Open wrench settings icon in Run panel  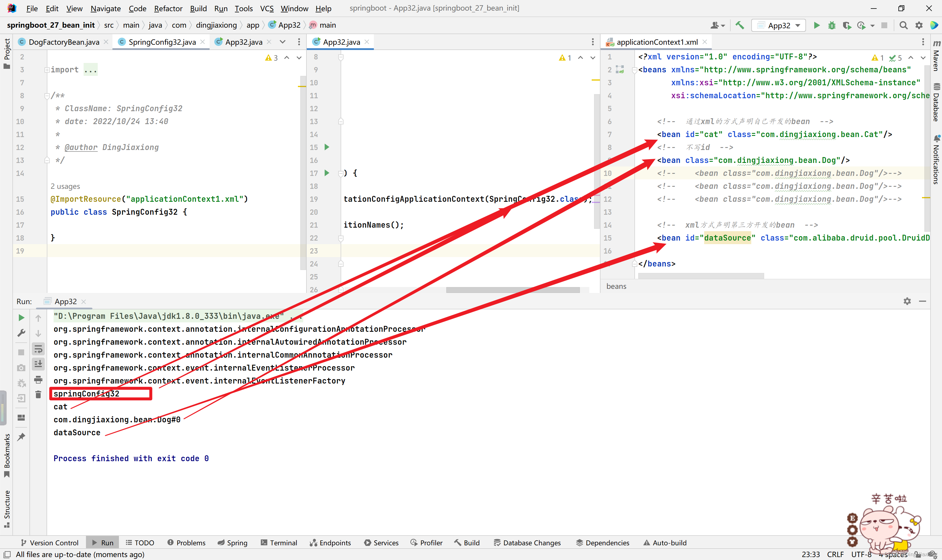click(21, 333)
